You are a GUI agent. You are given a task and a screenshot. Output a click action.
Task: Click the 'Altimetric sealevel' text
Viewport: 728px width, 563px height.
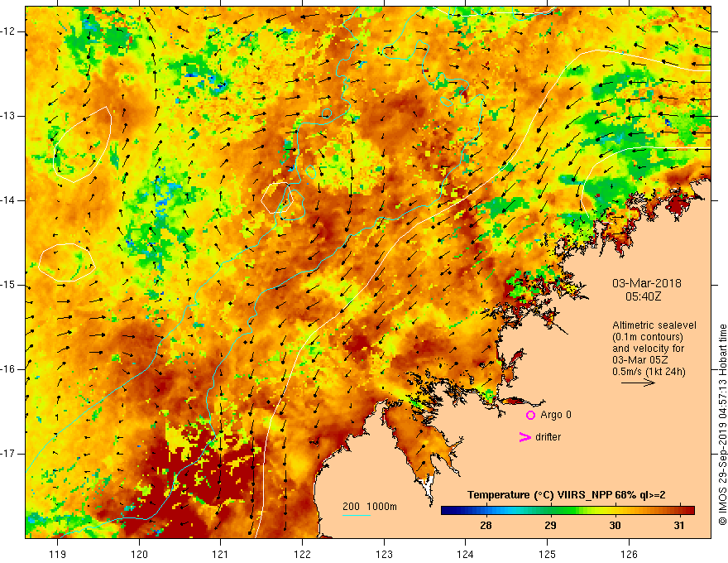pos(654,325)
